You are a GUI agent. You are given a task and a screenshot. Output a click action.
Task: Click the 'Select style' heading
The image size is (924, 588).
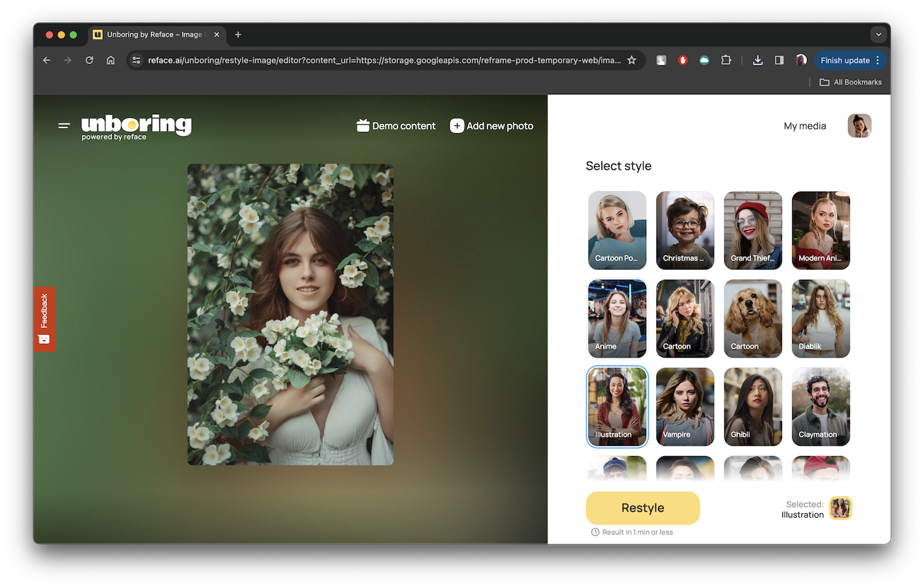(x=618, y=166)
